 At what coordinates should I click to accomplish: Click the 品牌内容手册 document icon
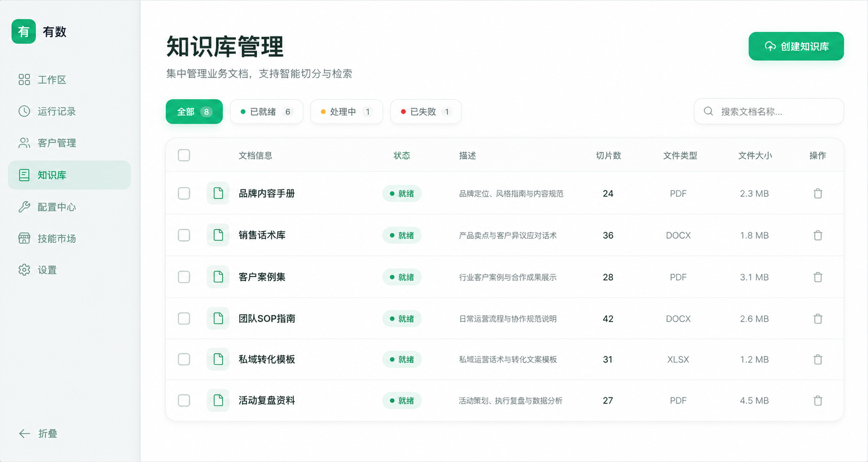pos(218,193)
